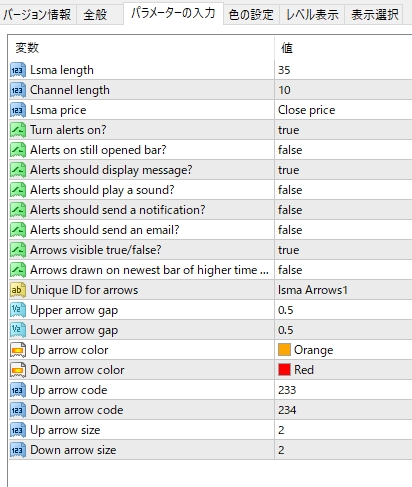Select the Lsma length variable name
Screen dimensions: 412x487
pos(62,70)
